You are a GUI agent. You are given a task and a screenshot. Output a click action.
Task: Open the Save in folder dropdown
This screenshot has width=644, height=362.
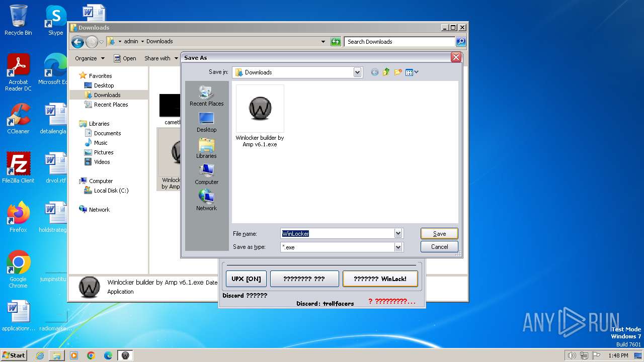pyautogui.click(x=357, y=72)
